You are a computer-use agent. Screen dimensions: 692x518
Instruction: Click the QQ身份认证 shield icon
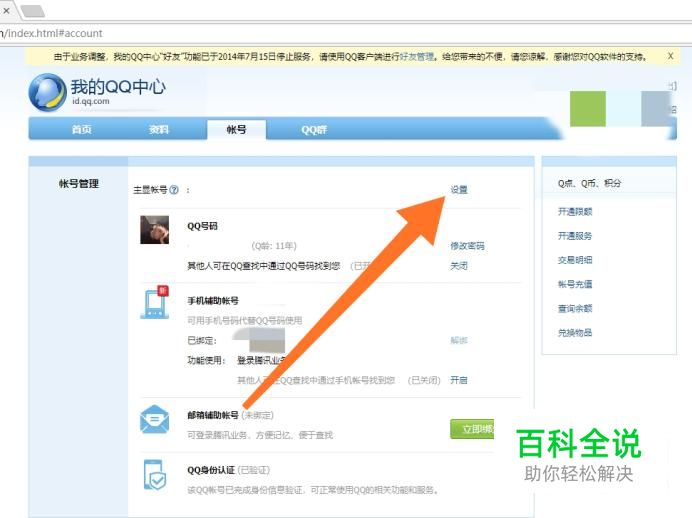(154, 475)
